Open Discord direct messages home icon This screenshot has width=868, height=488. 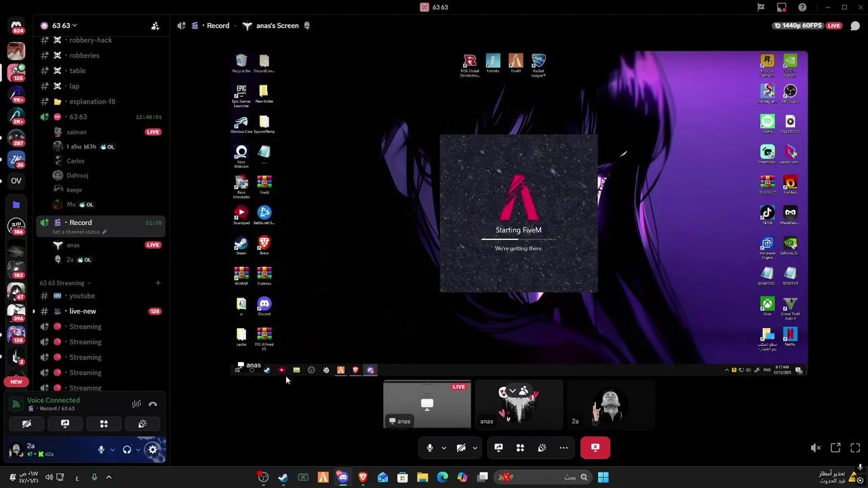pyautogui.click(x=16, y=27)
